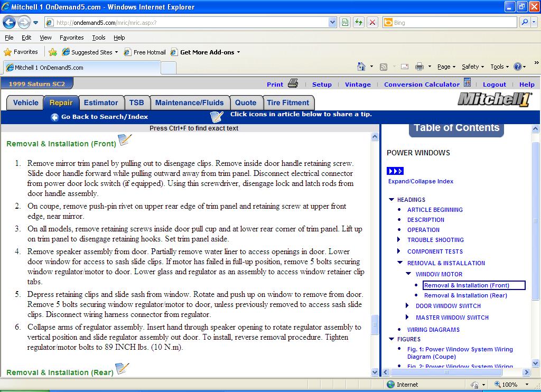541x392 pixels.
Task: Click Expand/Collapse Index link
Action: click(x=421, y=181)
